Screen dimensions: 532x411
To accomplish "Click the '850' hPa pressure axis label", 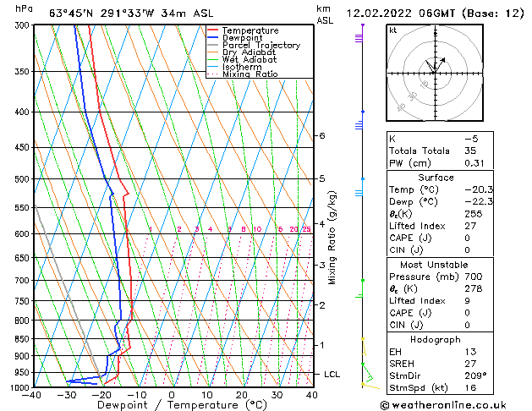I will point(24,339).
